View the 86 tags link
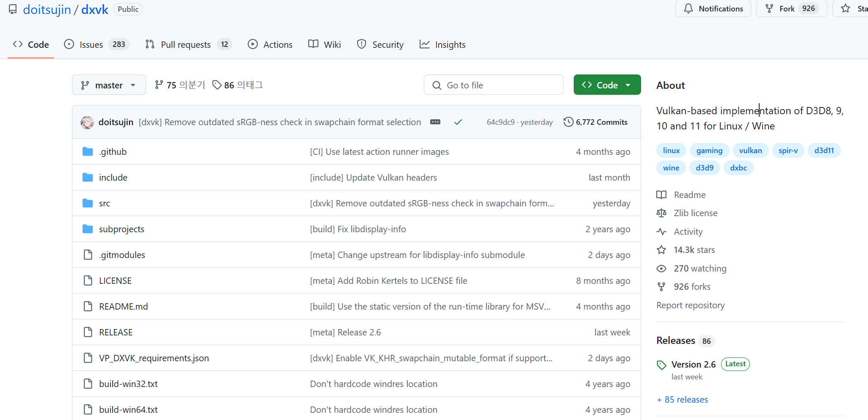Screen dimensions: 868x420 (238, 85)
